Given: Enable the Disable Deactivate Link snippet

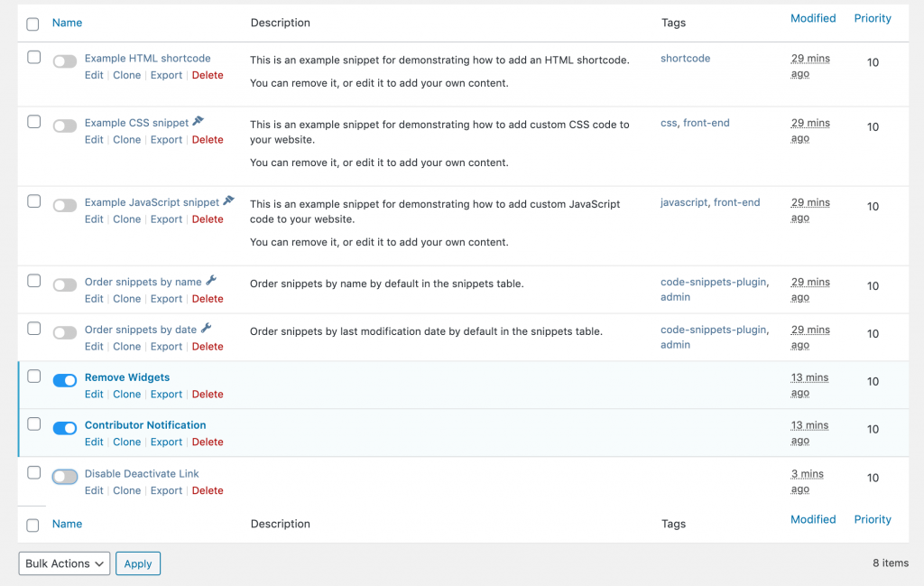Looking at the screenshot, I should point(64,476).
